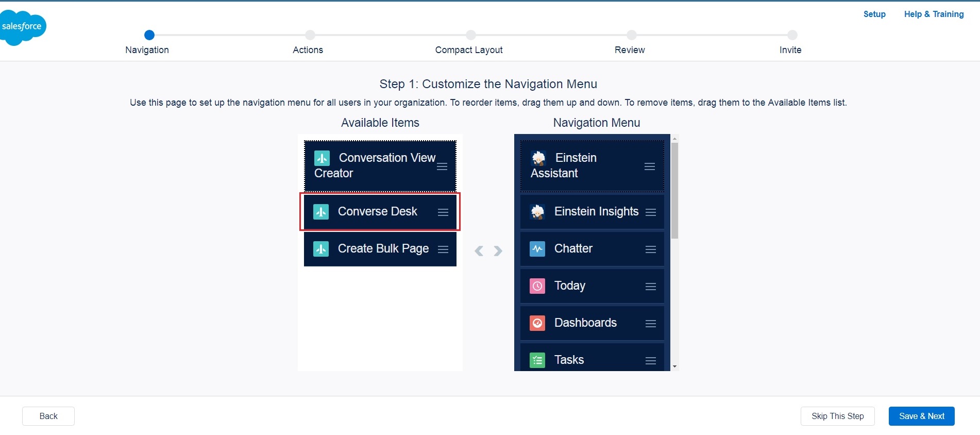
Task: Click the left arrow to remove item
Action: point(479,251)
